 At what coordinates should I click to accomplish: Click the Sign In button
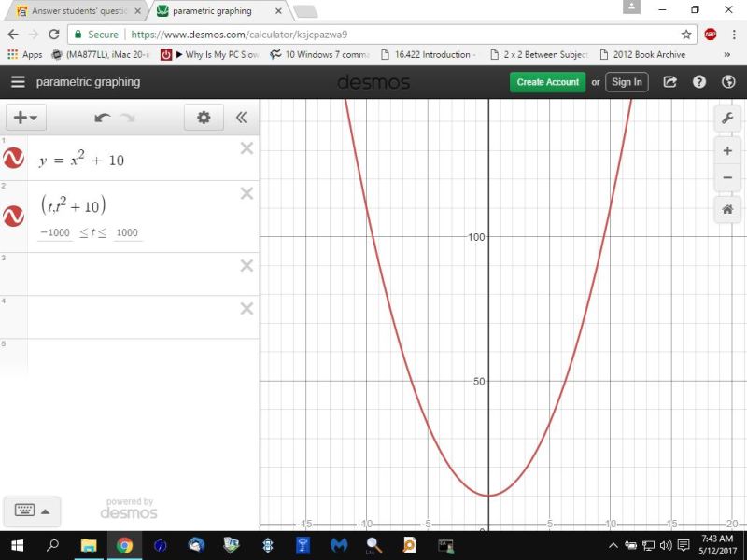(627, 82)
